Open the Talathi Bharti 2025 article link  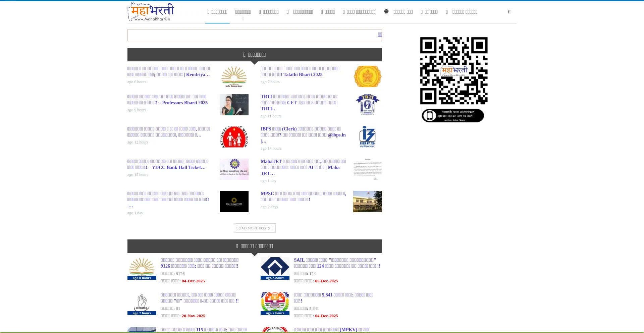click(x=300, y=71)
